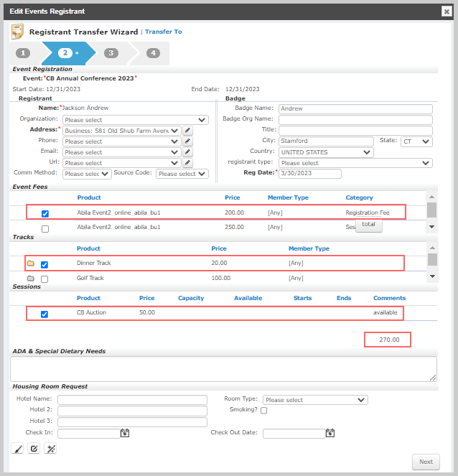The height and width of the screenshot is (476, 458).
Task: Uncheck the 200.00 Registration Fee product
Action: click(45, 214)
